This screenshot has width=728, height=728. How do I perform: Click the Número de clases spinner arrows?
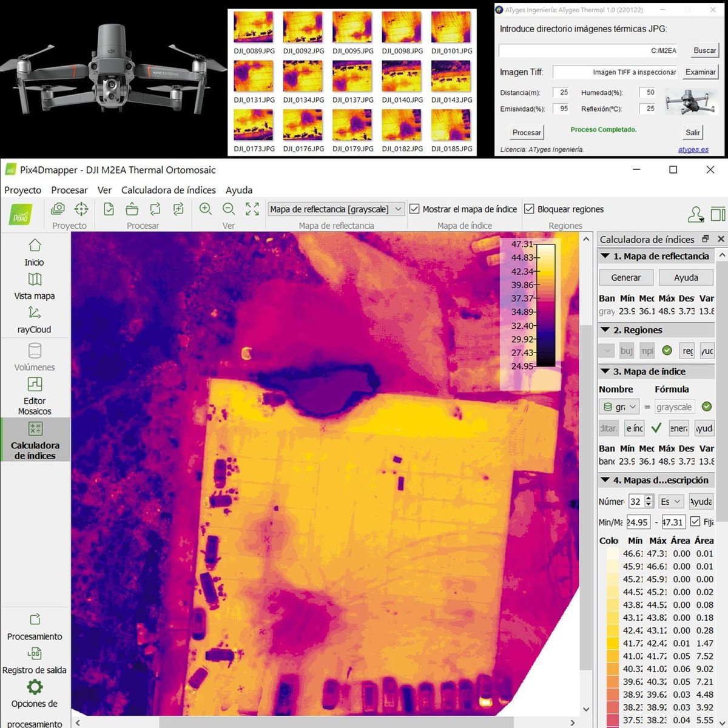pyautogui.click(x=649, y=502)
